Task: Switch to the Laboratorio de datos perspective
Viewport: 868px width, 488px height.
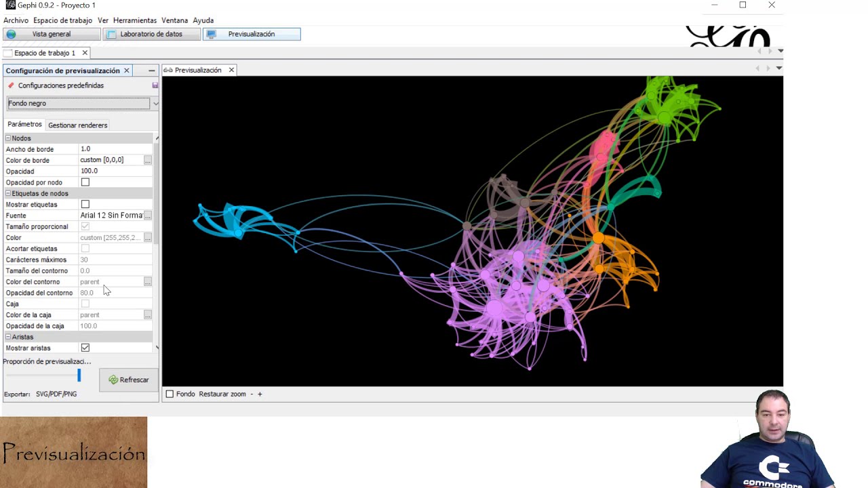Action: (x=151, y=34)
